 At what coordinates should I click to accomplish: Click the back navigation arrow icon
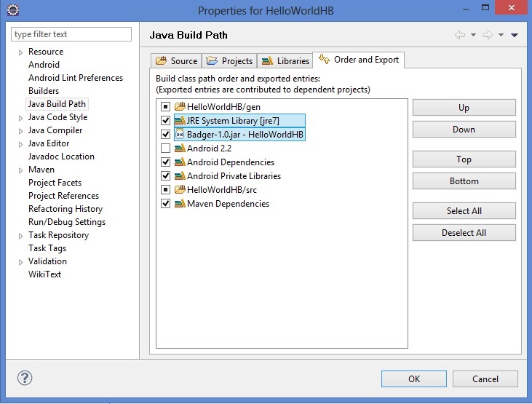tap(459, 35)
